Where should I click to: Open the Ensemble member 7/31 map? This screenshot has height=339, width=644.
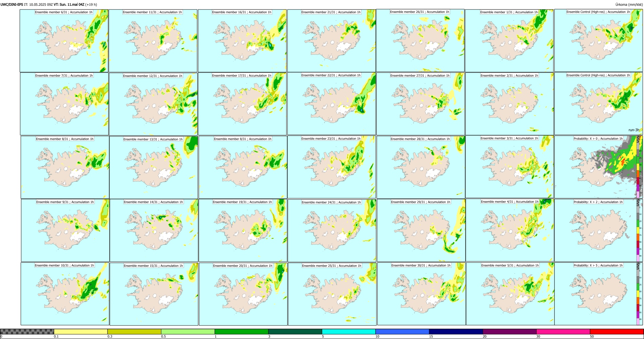pyautogui.click(x=64, y=104)
